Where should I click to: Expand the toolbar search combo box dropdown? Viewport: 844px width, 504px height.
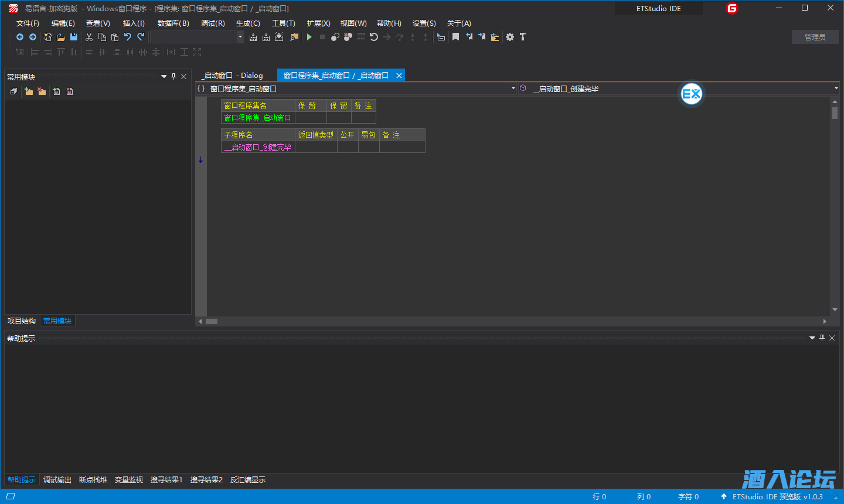point(240,37)
